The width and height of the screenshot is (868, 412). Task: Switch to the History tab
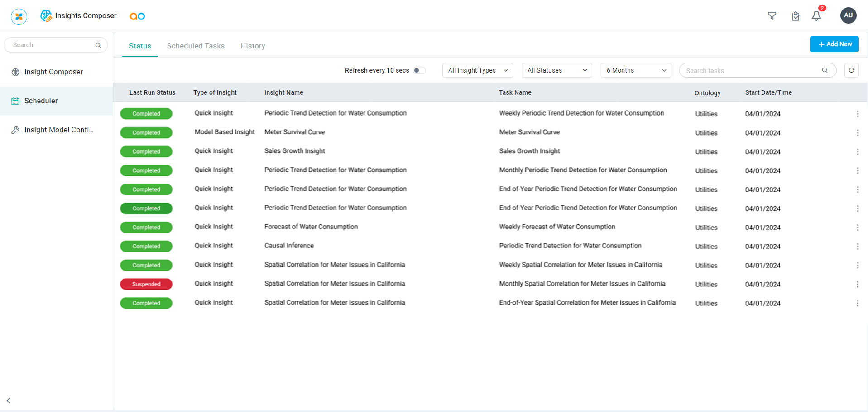pos(253,46)
